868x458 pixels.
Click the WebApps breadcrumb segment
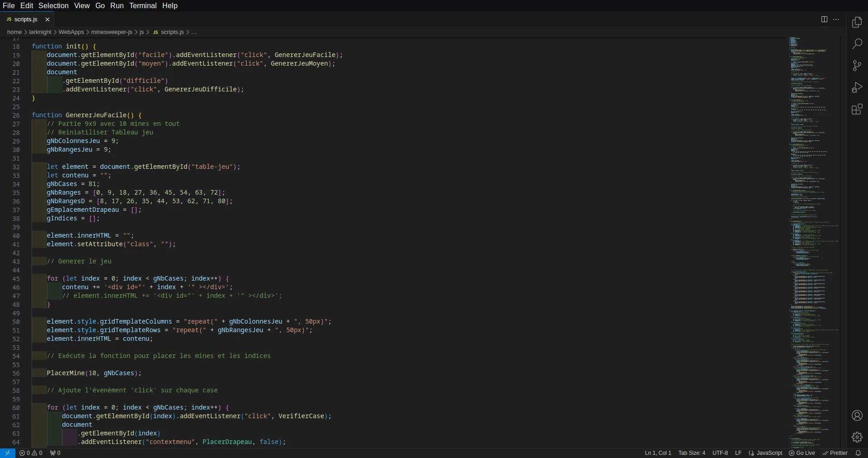71,32
